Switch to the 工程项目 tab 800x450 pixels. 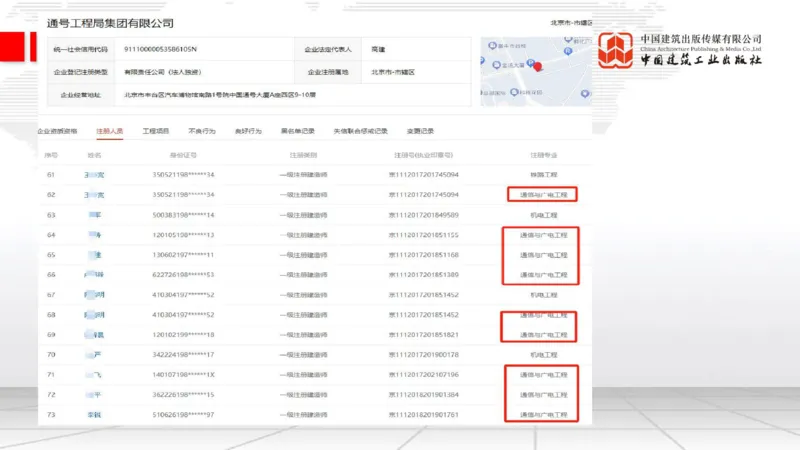click(156, 131)
